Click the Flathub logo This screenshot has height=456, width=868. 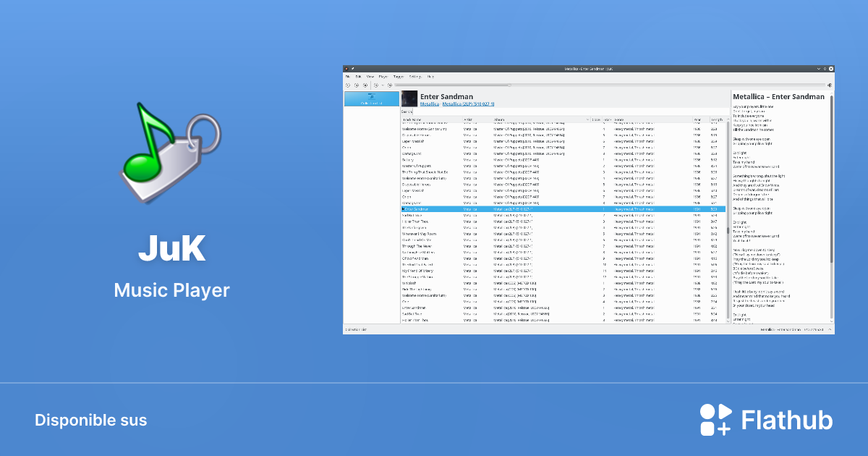tap(766, 420)
